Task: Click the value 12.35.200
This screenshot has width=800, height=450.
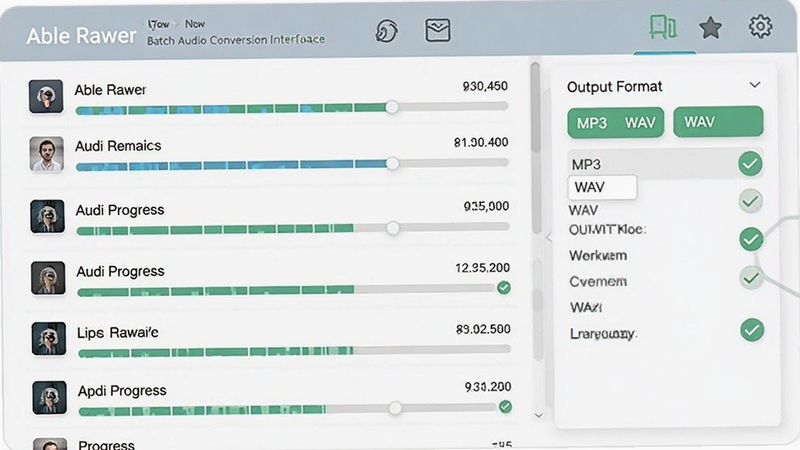Action: tap(482, 268)
